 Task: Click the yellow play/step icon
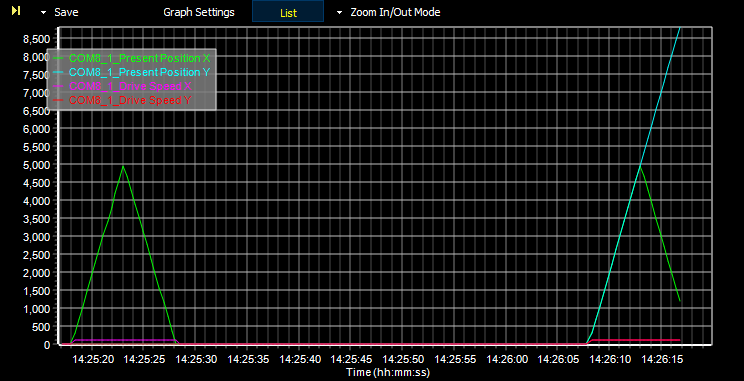(x=16, y=10)
